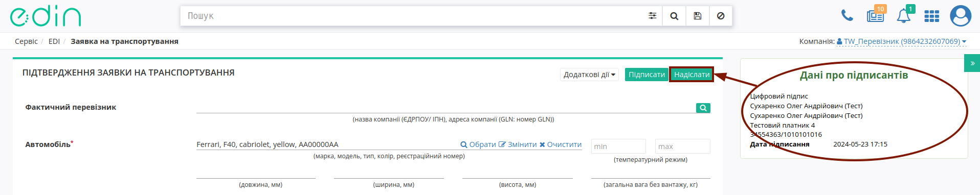Click Цифровий підпис label
Image resolution: width=980 pixels, height=195 pixels.
pos(779,96)
